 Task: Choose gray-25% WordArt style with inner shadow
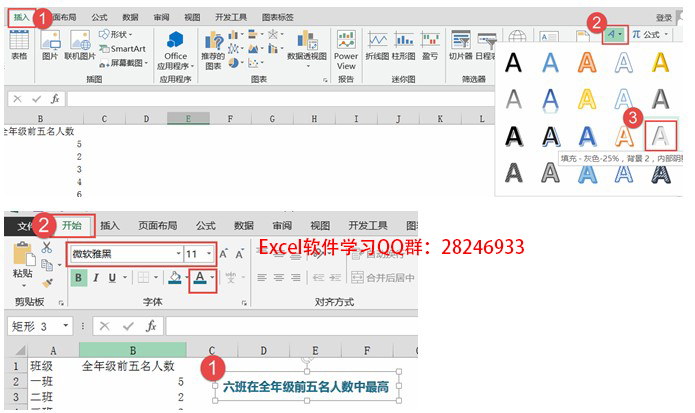click(660, 136)
